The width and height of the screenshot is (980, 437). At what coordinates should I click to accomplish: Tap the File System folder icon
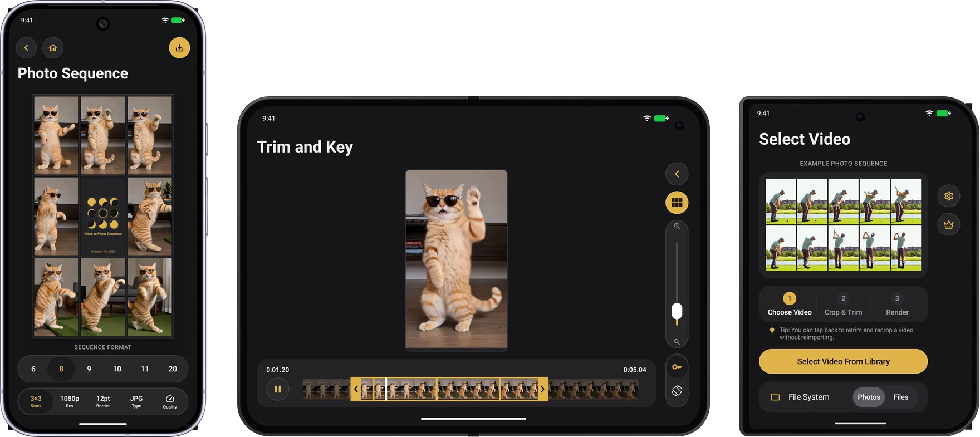coord(775,397)
